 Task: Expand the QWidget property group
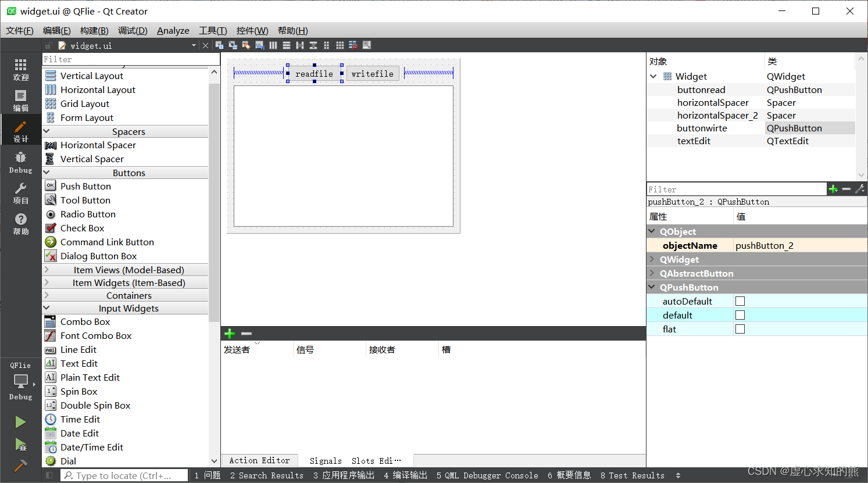point(652,259)
